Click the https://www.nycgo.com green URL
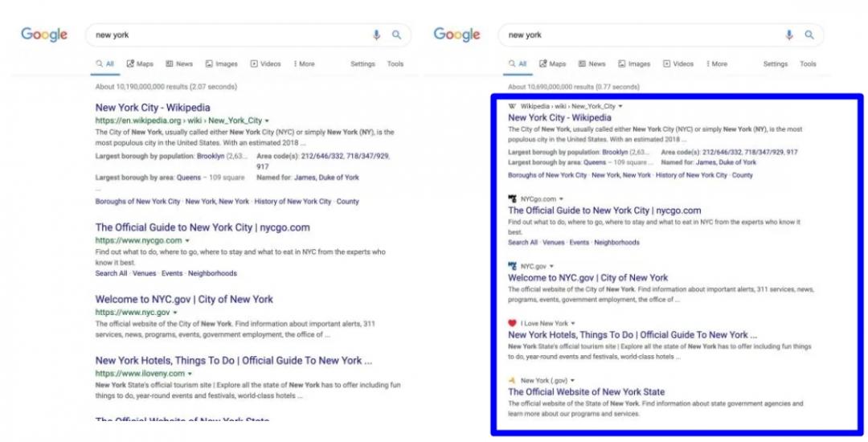 [138, 240]
